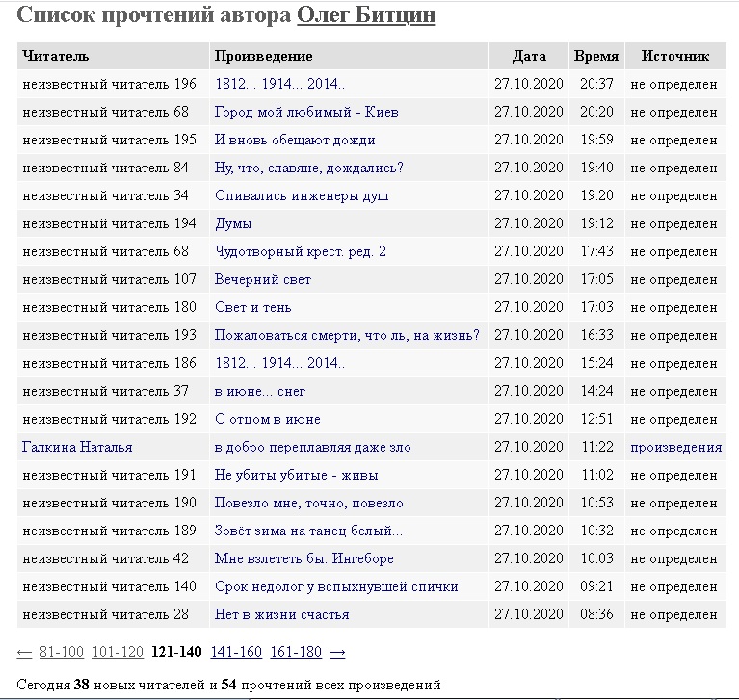Open 'Свет и тень' work link
Image resolution: width=739 pixels, height=700 pixels.
pos(253,307)
